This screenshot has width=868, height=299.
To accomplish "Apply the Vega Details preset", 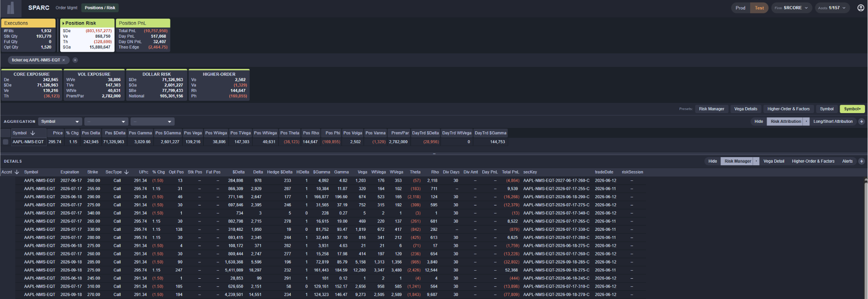I will (746, 109).
